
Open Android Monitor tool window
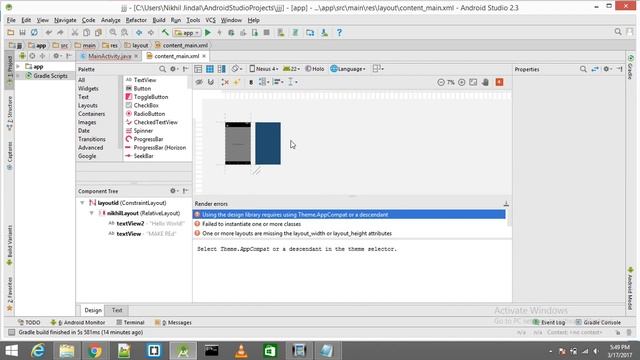click(x=78, y=322)
